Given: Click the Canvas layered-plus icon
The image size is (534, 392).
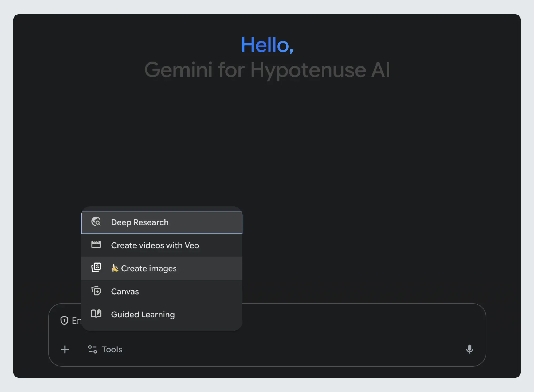Looking at the screenshot, I should [x=96, y=291].
